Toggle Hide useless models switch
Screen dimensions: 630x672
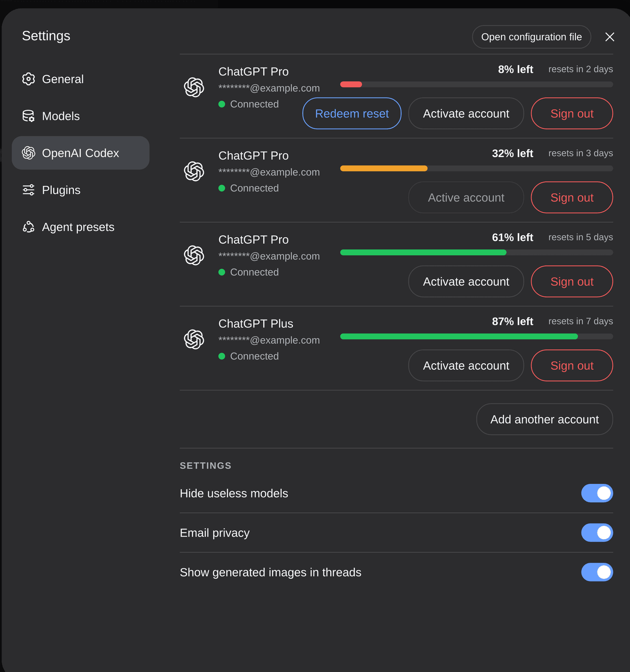click(597, 493)
